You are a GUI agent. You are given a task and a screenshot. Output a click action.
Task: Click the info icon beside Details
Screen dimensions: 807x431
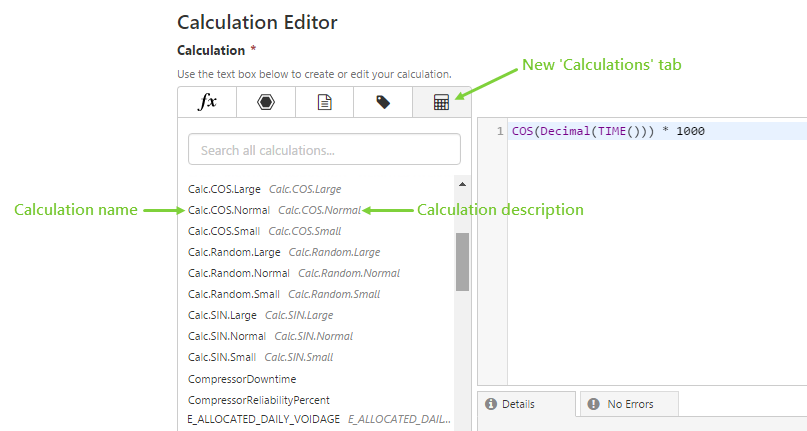491,404
